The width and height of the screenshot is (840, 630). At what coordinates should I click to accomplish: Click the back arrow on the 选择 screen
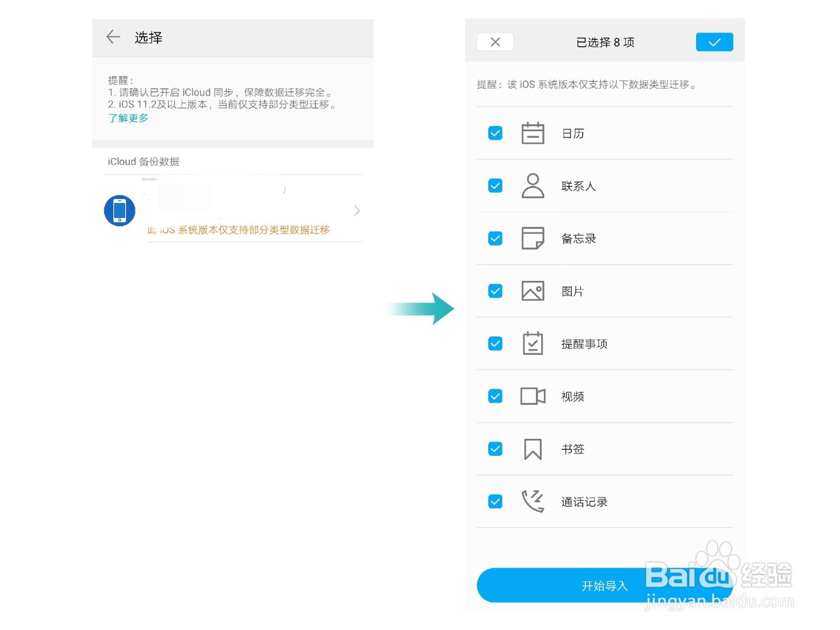tap(113, 37)
